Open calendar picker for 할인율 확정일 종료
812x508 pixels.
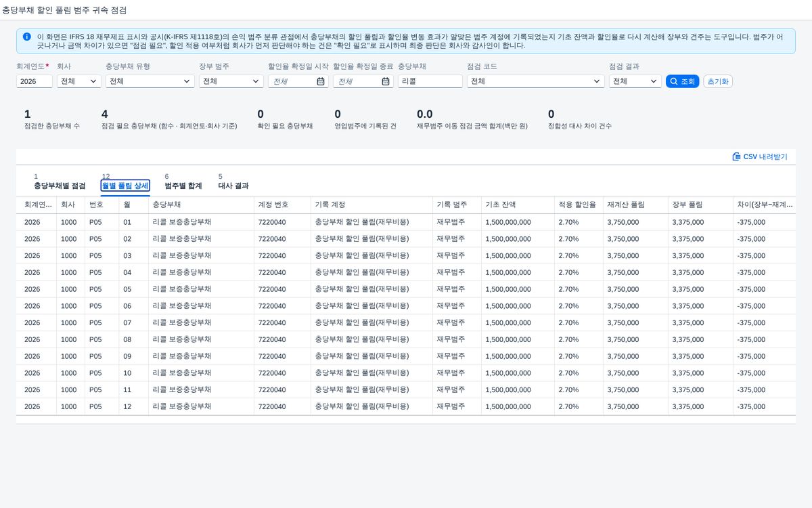coord(386,81)
